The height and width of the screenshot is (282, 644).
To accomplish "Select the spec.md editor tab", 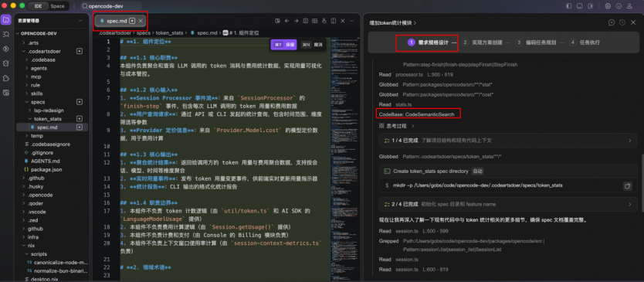I will [120, 21].
